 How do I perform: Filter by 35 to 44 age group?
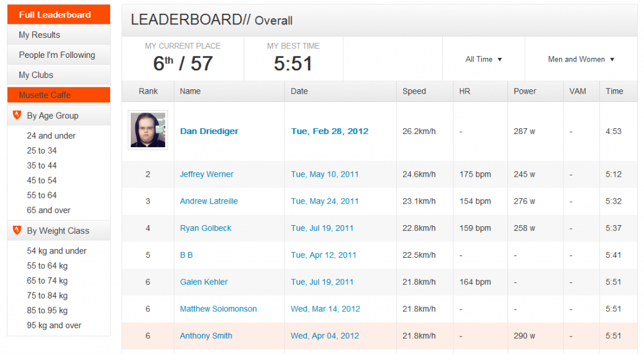pyautogui.click(x=42, y=165)
